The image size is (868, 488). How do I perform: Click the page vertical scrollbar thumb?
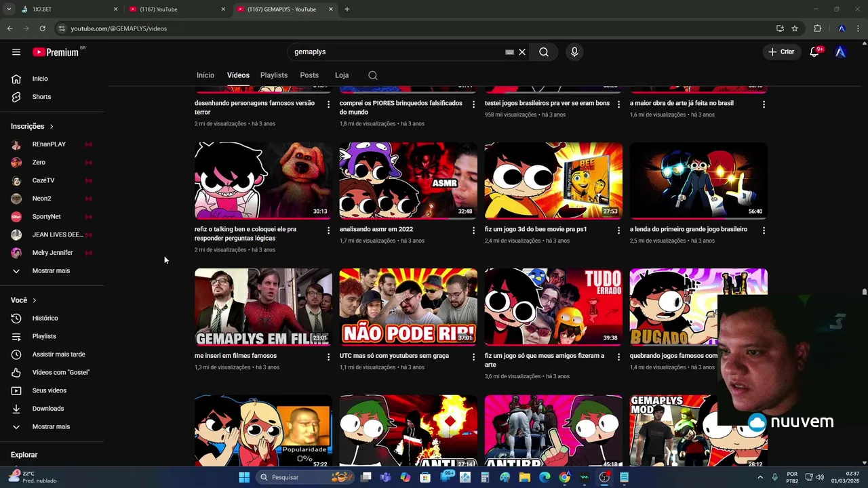pos(864,292)
